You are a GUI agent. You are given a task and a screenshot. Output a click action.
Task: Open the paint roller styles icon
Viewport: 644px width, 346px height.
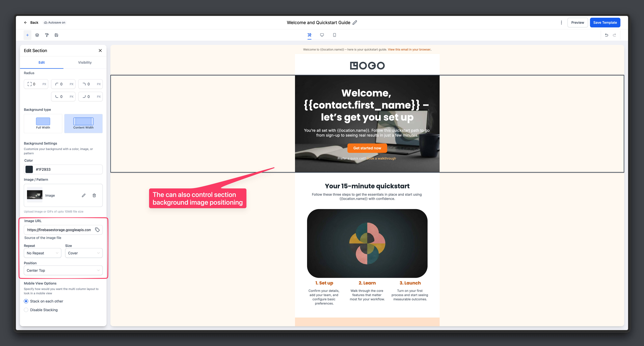click(x=47, y=35)
